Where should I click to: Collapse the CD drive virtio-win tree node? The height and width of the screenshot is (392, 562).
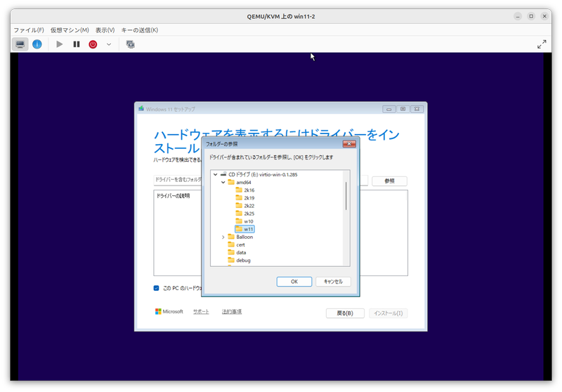216,174
